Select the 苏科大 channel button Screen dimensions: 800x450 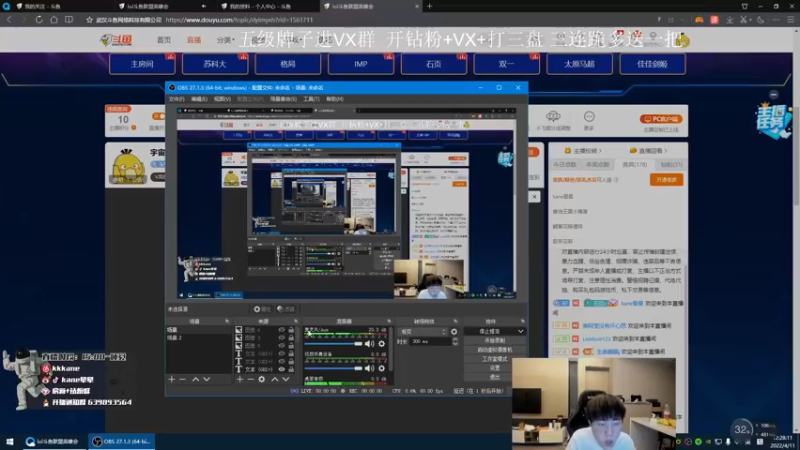pos(215,64)
